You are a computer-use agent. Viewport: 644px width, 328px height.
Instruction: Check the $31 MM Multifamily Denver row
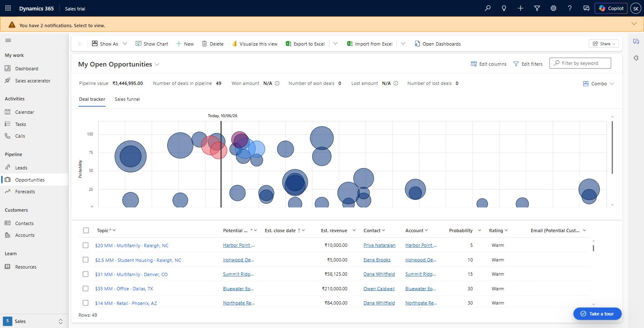tap(85, 274)
